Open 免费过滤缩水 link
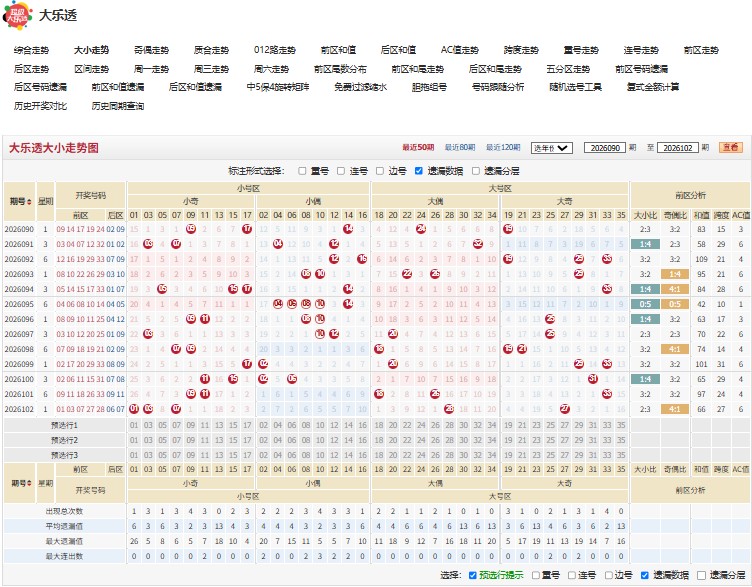 (360, 87)
